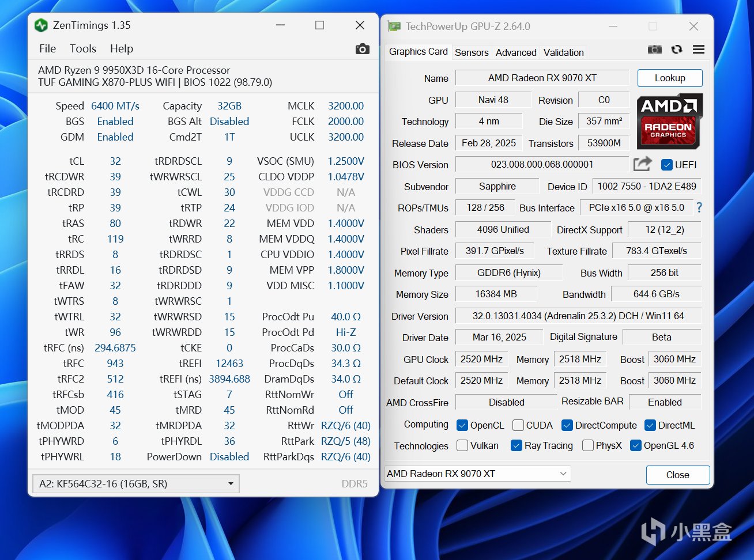The width and height of the screenshot is (754, 560).
Task: Toggle the DirectCompute checkbox
Action: [567, 425]
